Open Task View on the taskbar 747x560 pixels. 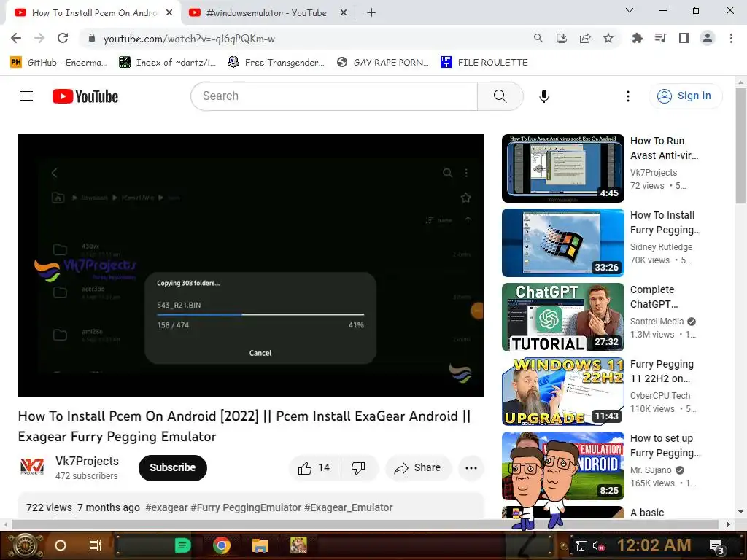coord(96,545)
